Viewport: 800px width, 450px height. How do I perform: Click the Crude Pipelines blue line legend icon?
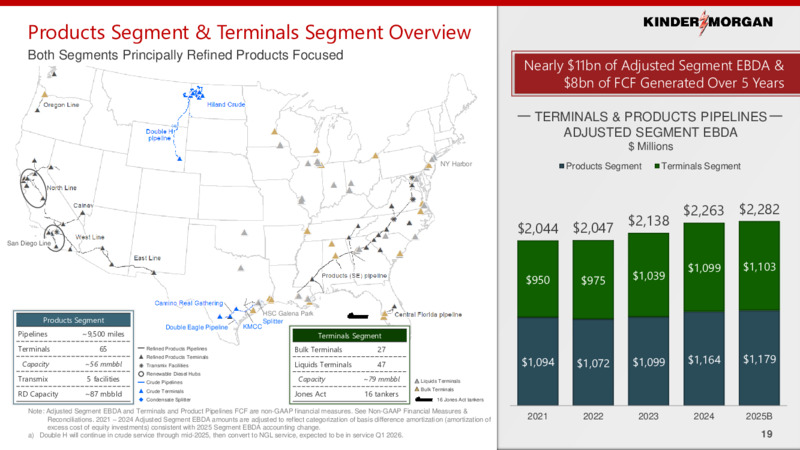(141, 382)
